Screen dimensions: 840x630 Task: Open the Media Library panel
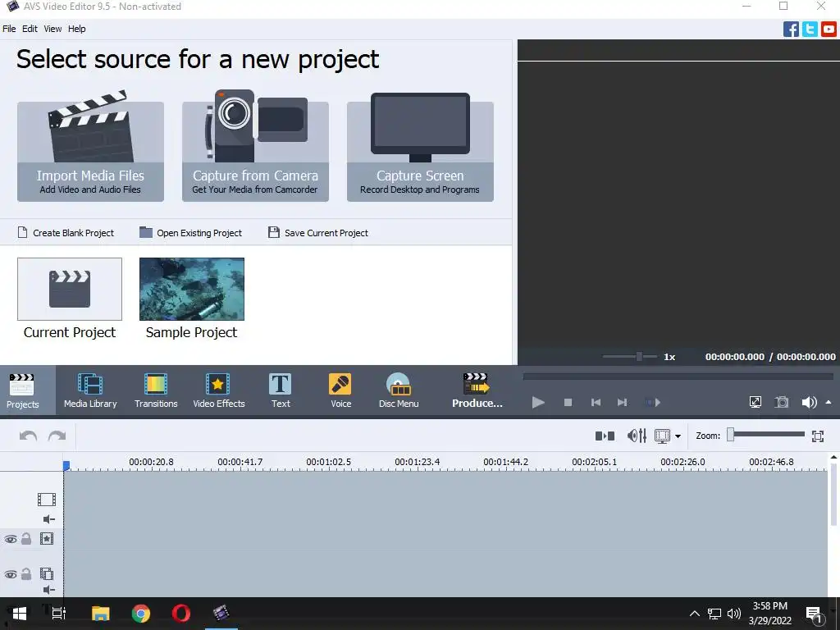tap(90, 390)
